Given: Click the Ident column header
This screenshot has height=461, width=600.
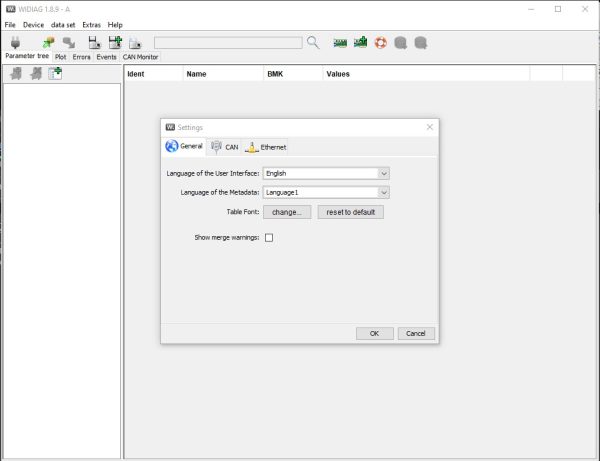Looking at the screenshot, I should (153, 74).
